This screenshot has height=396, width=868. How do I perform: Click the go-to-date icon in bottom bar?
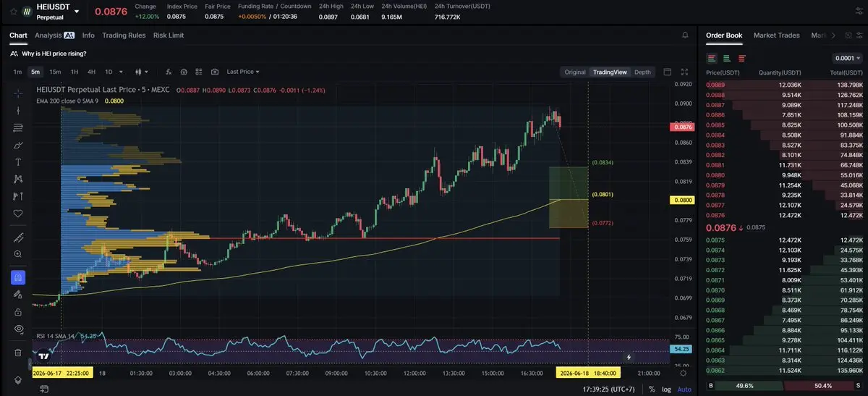(x=43, y=389)
